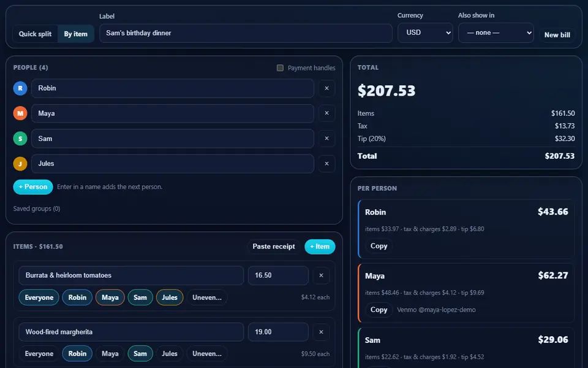The image size is (588, 368).
Task: Edit the Burrata & heirloom tomatoes name
Action: point(131,275)
